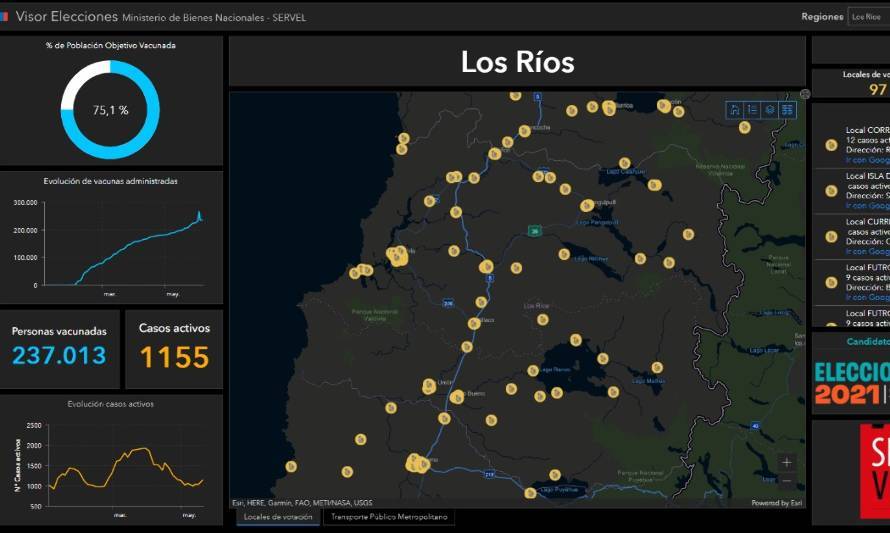
Task: Follow 'Ir con Google' link under Local ISLA
Action: (x=867, y=205)
